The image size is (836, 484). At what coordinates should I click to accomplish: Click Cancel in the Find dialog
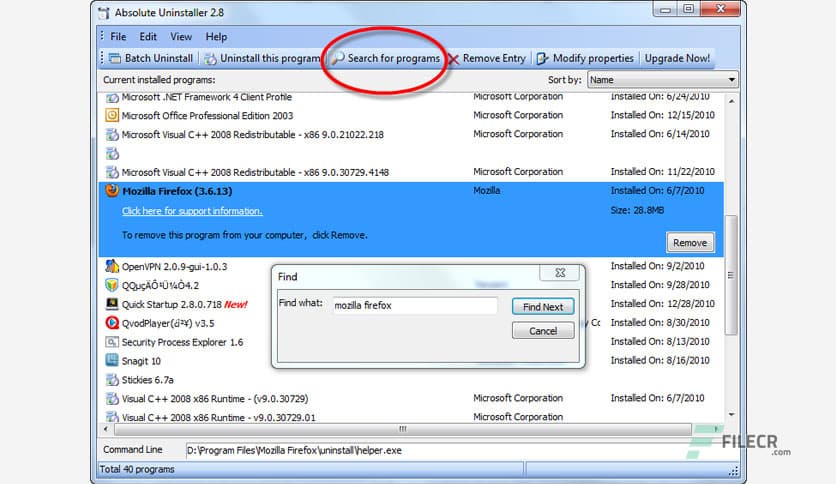543,331
